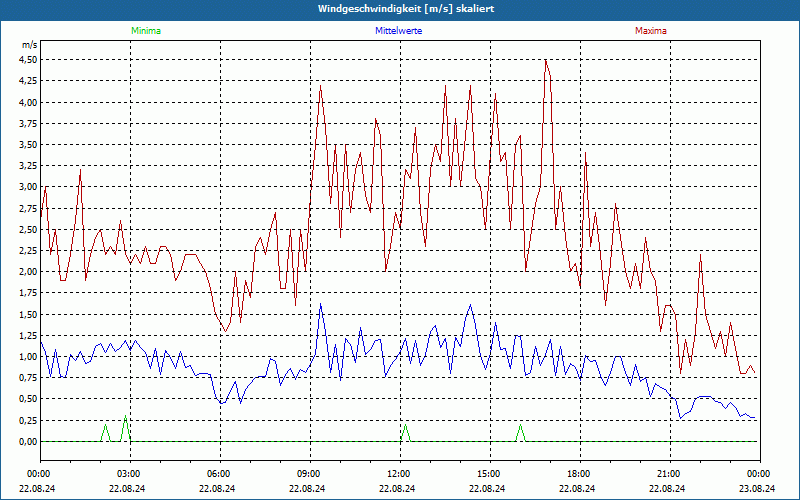This screenshot has width=800, height=500.
Task: Click the 15:00 time axis label
Action: click(x=490, y=474)
